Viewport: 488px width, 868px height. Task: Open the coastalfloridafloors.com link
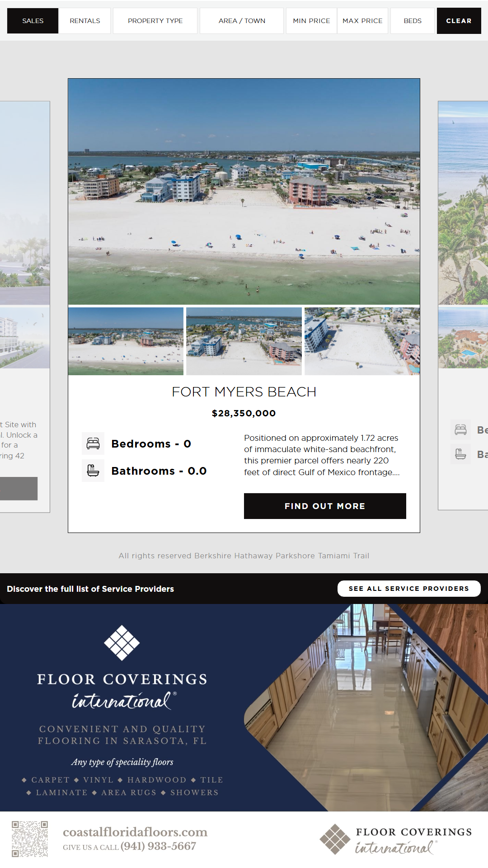pyautogui.click(x=135, y=832)
